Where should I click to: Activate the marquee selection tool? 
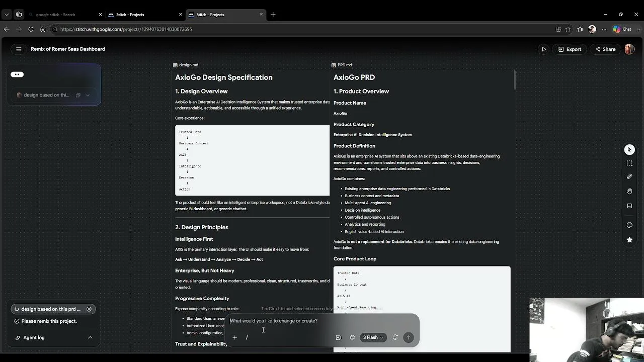[629, 163]
